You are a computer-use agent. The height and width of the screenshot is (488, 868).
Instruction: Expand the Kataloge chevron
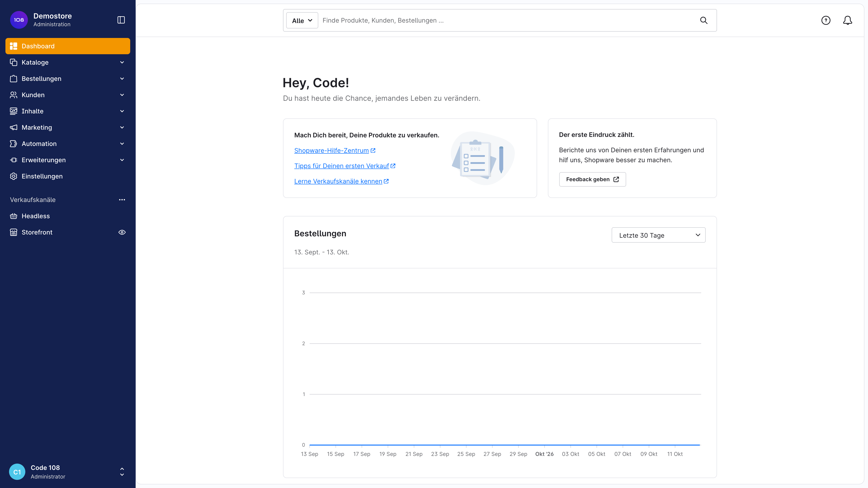[122, 62]
